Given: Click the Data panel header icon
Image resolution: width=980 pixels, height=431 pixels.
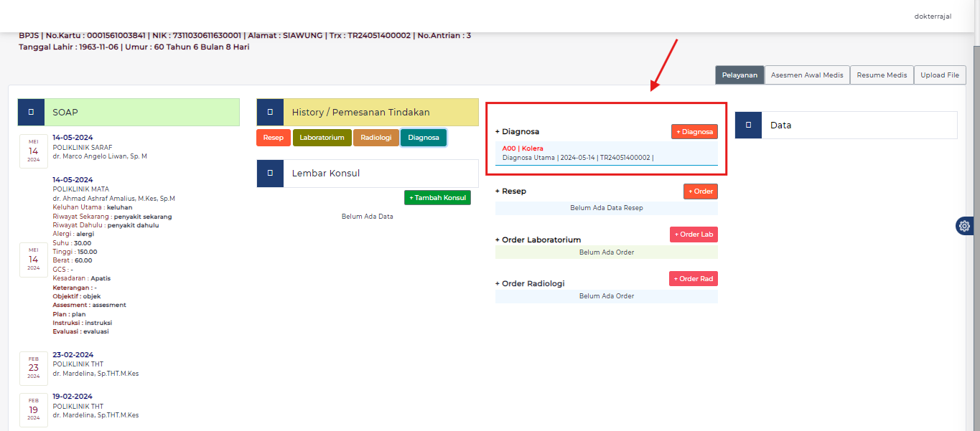Looking at the screenshot, I should pyautogui.click(x=748, y=125).
